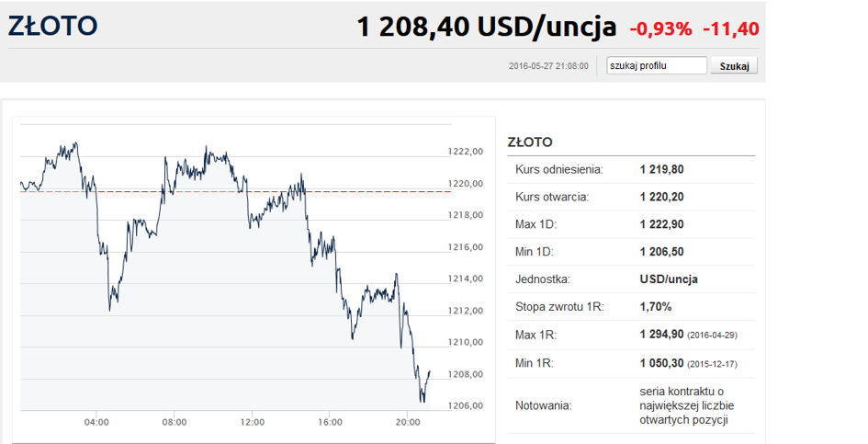Click the Szukaj button
This screenshot has height=444, width=868.
[x=734, y=66]
